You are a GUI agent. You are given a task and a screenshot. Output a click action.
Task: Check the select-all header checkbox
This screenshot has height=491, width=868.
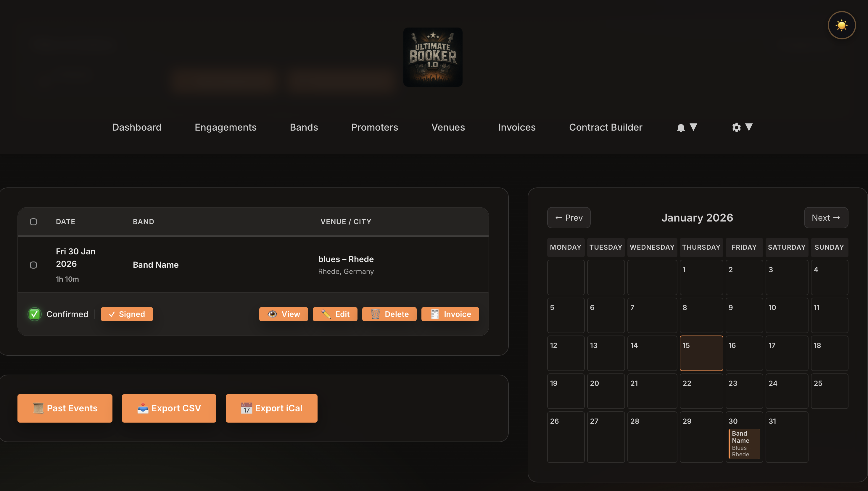(33, 222)
